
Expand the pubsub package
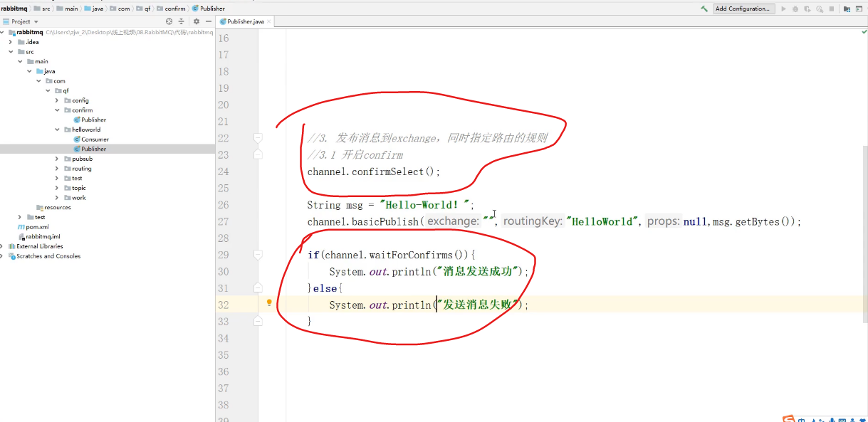click(x=57, y=159)
